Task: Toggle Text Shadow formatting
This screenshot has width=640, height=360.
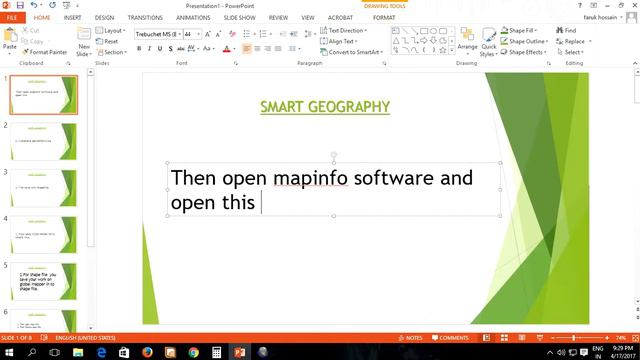Action: tap(170, 49)
